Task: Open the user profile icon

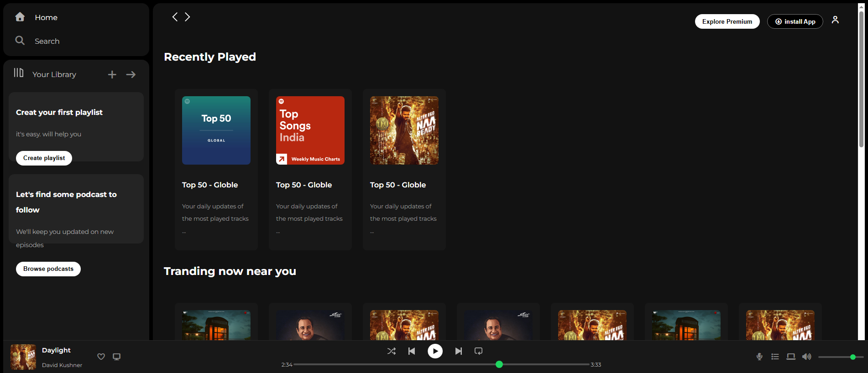Action: (x=835, y=20)
